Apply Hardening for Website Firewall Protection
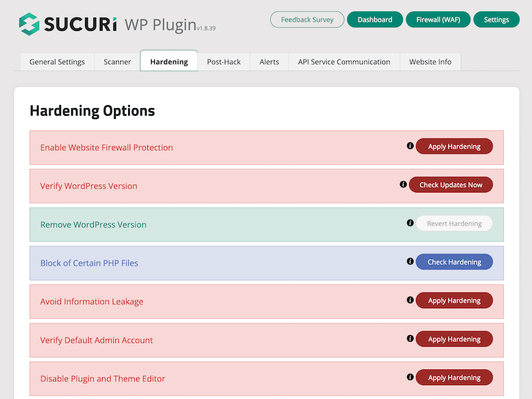Image resolution: width=532 pixels, height=399 pixels. (455, 146)
